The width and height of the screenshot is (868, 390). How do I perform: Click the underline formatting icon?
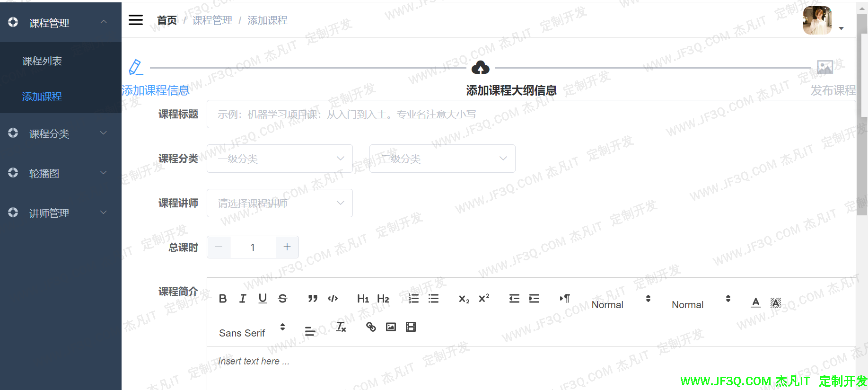[x=263, y=299]
